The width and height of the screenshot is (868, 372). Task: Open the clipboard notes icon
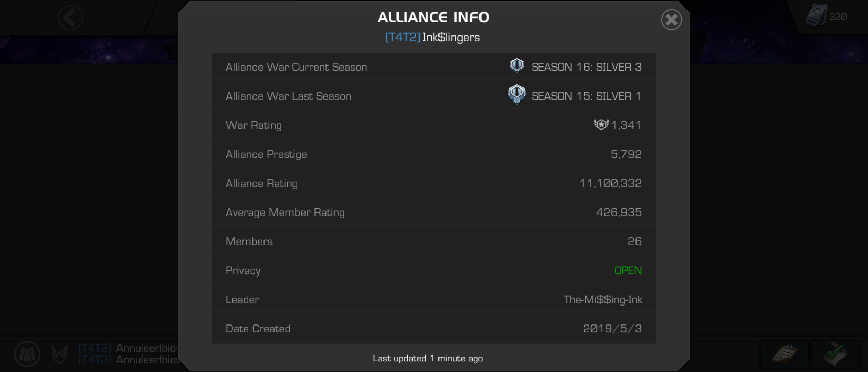click(x=784, y=354)
